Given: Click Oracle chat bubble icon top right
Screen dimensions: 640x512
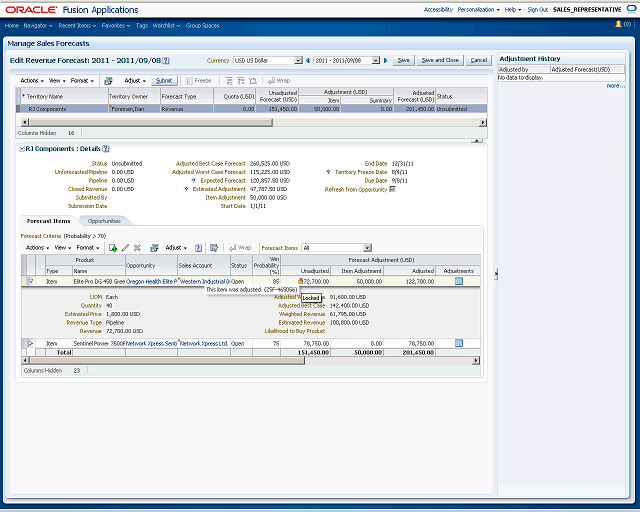Looking at the screenshot, I should point(631,9).
